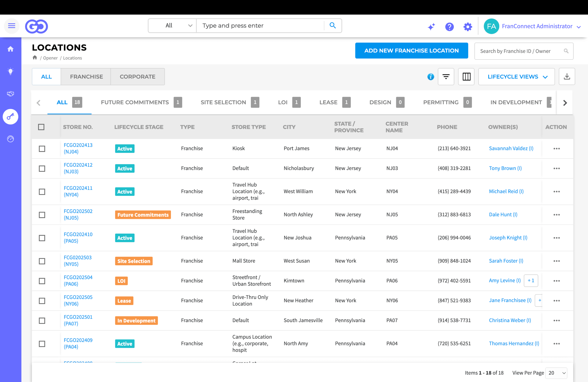Check the FCGO202411 (NY04) row checkbox
Viewport: 588px width, 382px height.
click(x=42, y=192)
